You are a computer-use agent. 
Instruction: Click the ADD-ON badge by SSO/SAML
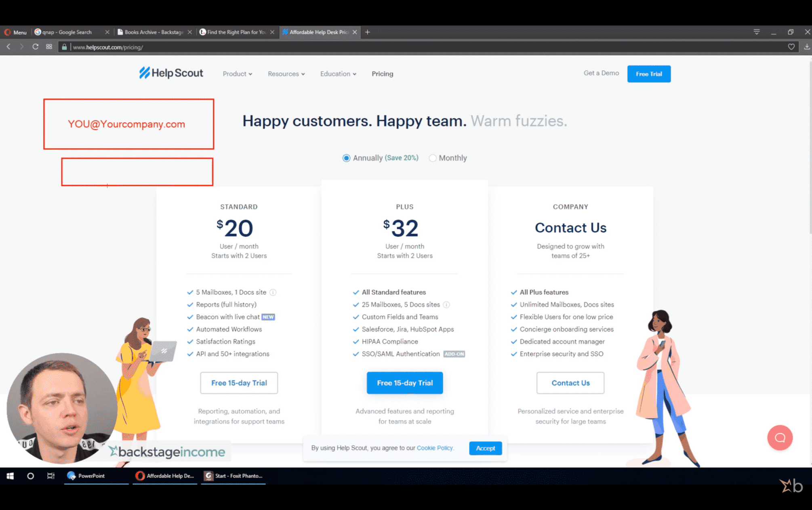[x=454, y=354]
